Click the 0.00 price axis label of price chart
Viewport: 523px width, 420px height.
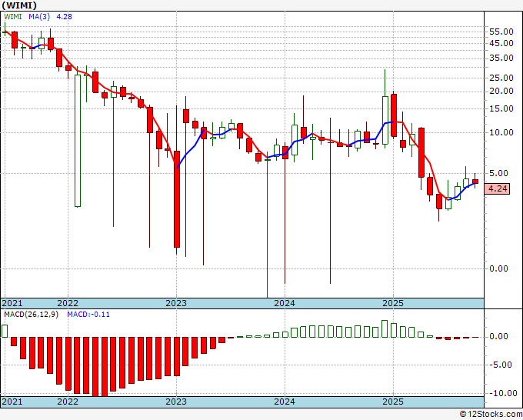498,268
